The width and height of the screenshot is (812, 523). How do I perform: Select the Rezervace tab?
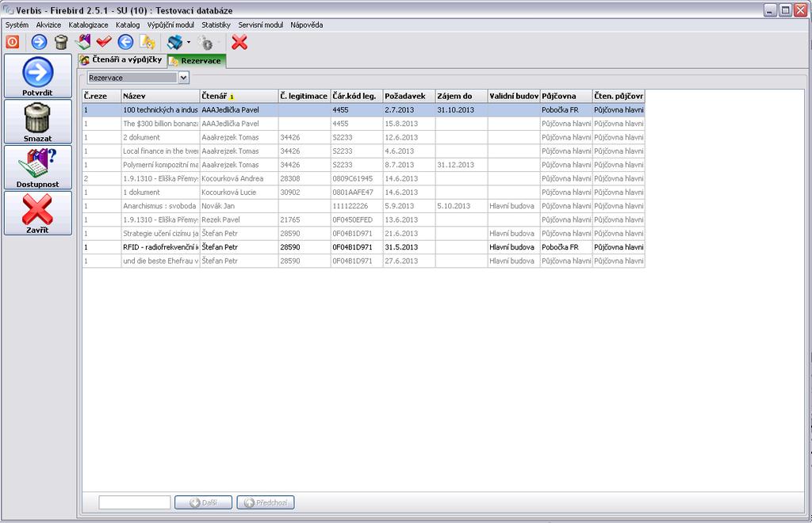[x=197, y=61]
